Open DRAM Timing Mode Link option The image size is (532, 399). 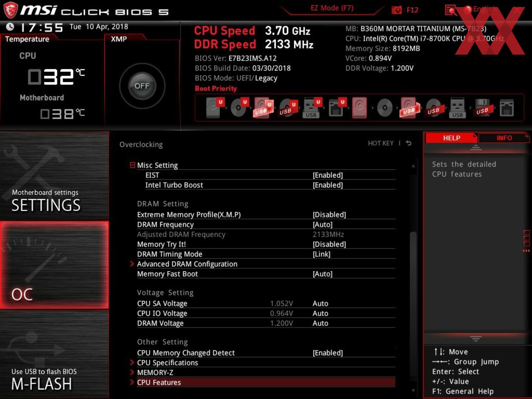322,254
